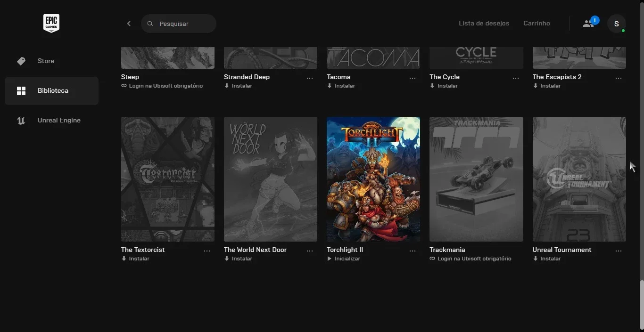
Task: Click Inicializar under Torchlight II
Action: (x=347, y=259)
